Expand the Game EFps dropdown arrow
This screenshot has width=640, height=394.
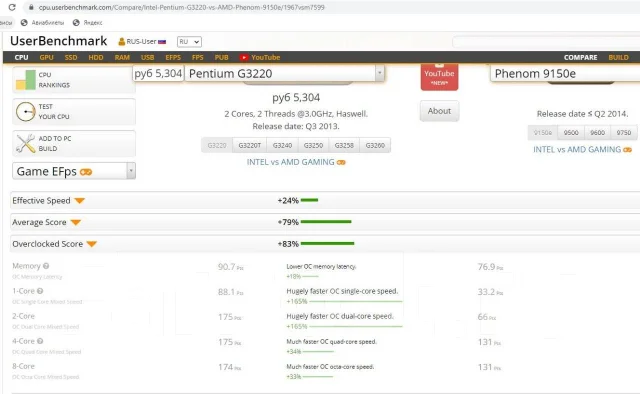pyautogui.click(x=131, y=171)
